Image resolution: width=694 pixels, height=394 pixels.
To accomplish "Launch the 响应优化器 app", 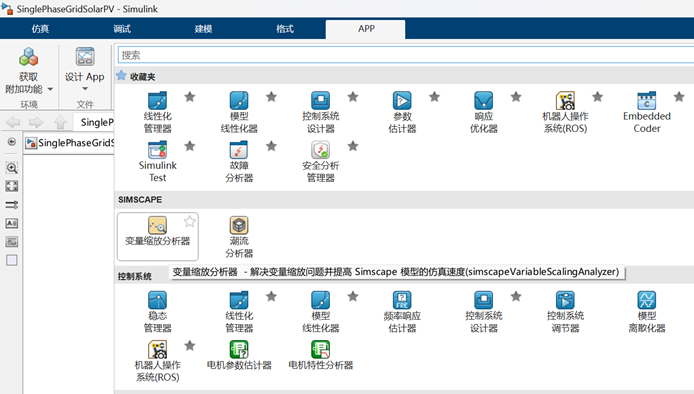I will (x=483, y=112).
